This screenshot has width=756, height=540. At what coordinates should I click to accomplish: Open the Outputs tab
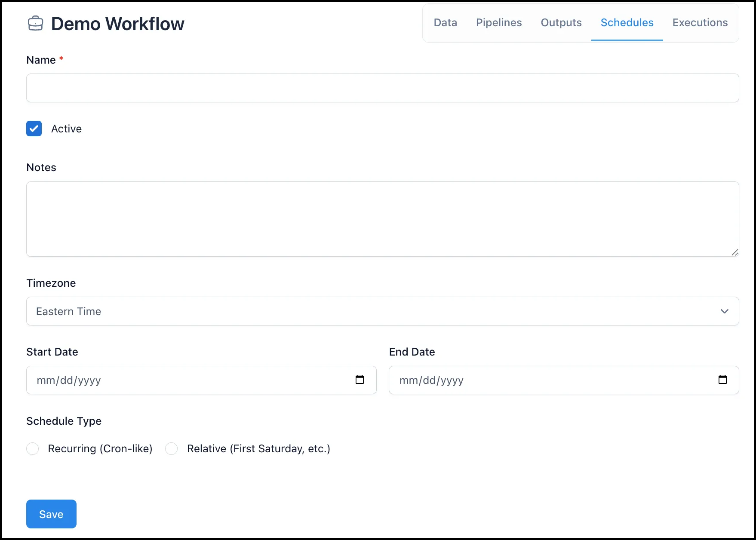coord(561,23)
